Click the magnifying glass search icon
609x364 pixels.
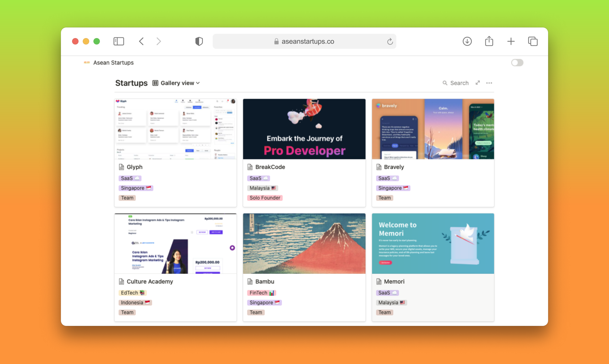tap(445, 83)
